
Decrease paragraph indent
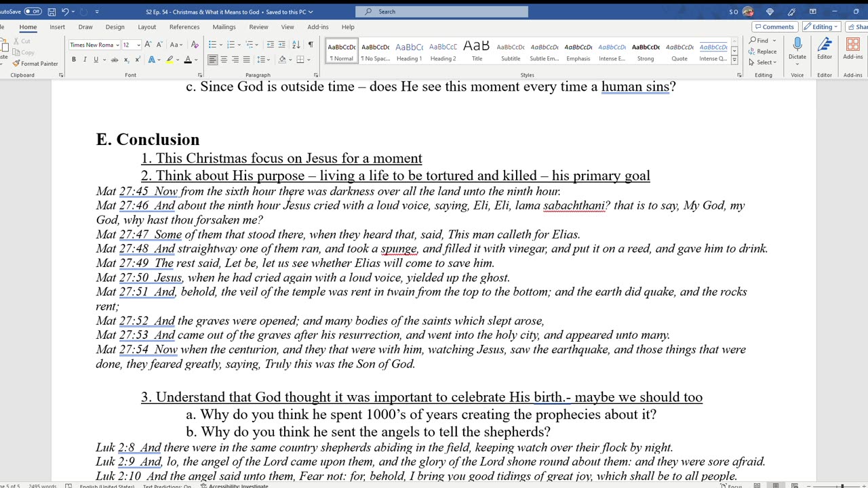[x=271, y=45]
